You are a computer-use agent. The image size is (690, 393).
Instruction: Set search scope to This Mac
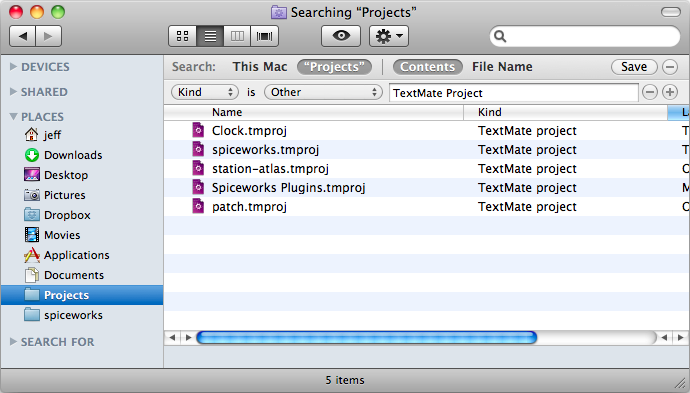tap(260, 67)
